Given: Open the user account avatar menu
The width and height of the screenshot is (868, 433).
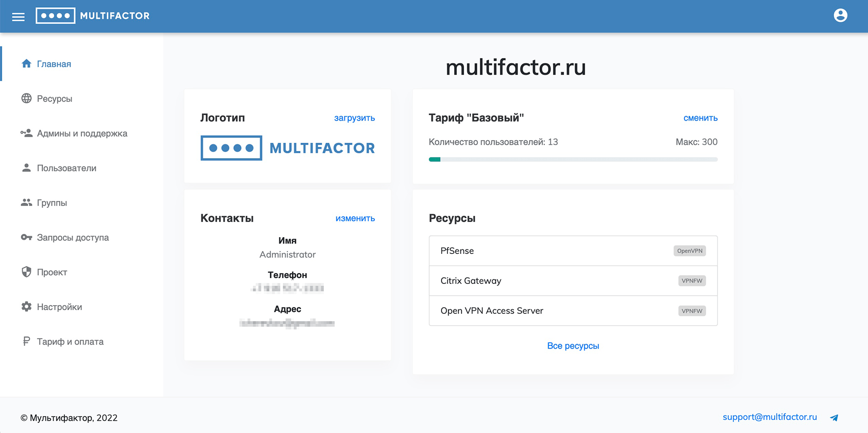Looking at the screenshot, I should pos(840,15).
